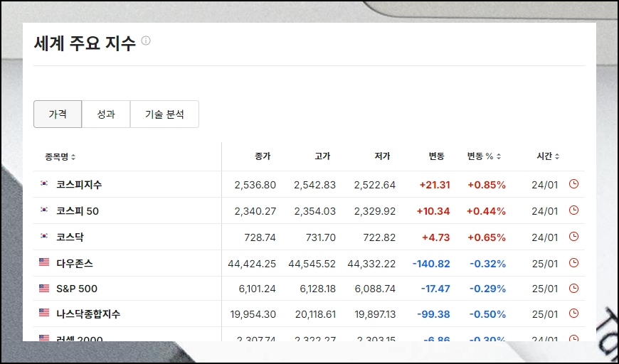Viewport: 619px width, 364px height.
Task: Click the 코스피지수 closing value 2,536.80
Action: (x=255, y=185)
